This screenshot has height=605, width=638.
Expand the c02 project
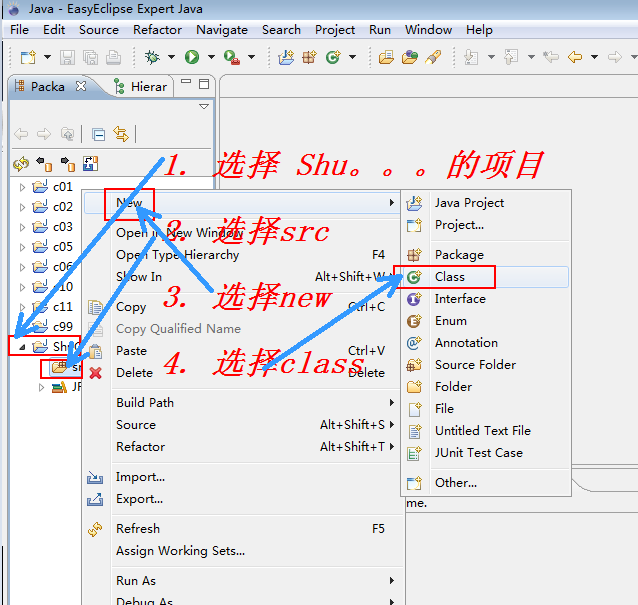click(x=22, y=207)
